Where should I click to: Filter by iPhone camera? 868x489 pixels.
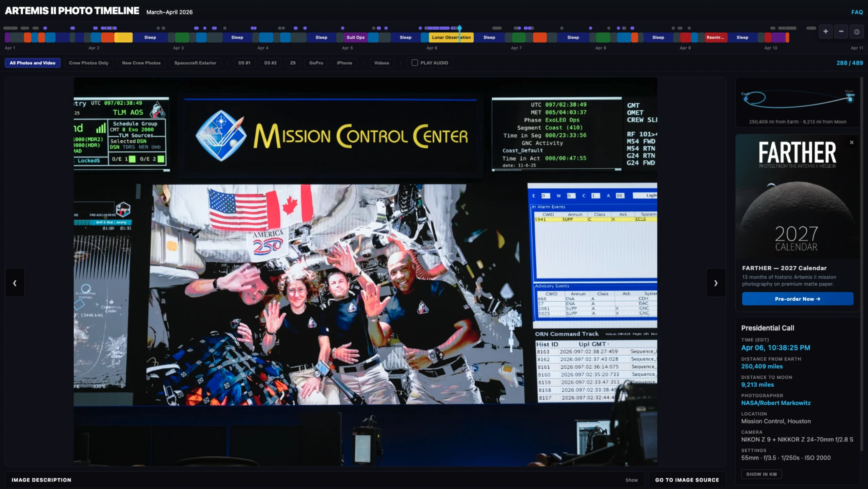coord(344,63)
